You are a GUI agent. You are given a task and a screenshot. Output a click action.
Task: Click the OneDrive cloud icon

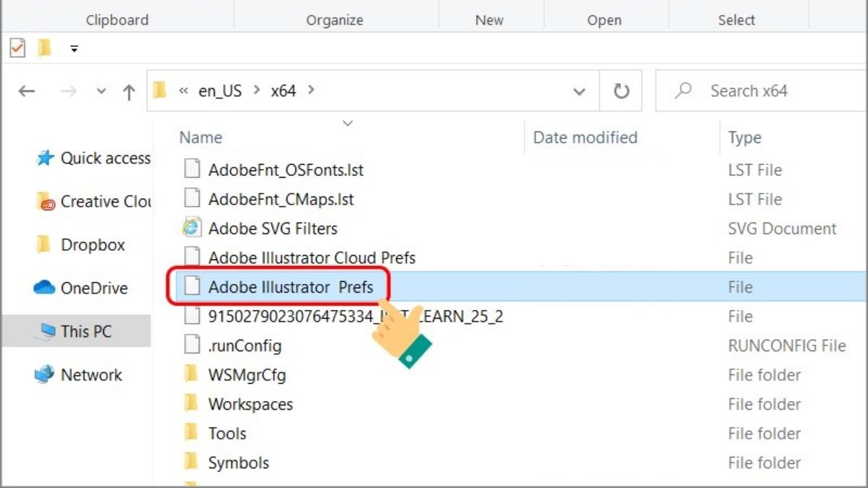coord(45,288)
